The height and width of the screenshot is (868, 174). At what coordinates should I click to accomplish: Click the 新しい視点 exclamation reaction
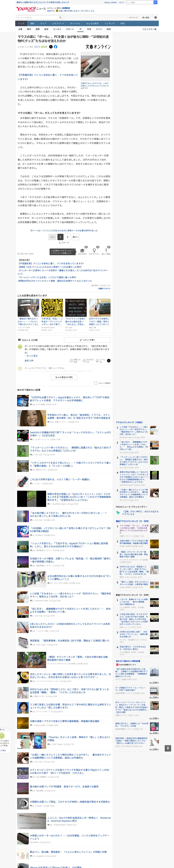(x=106, y=251)
